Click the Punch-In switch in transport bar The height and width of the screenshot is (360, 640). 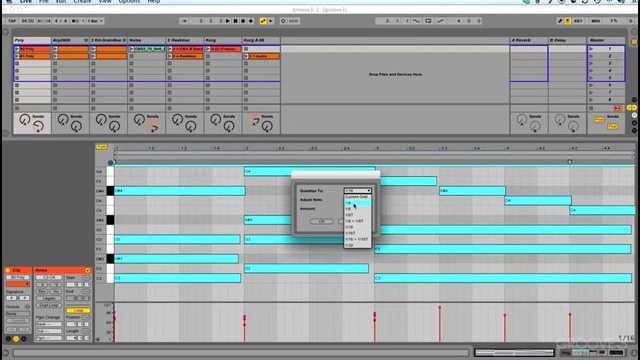[416, 21]
